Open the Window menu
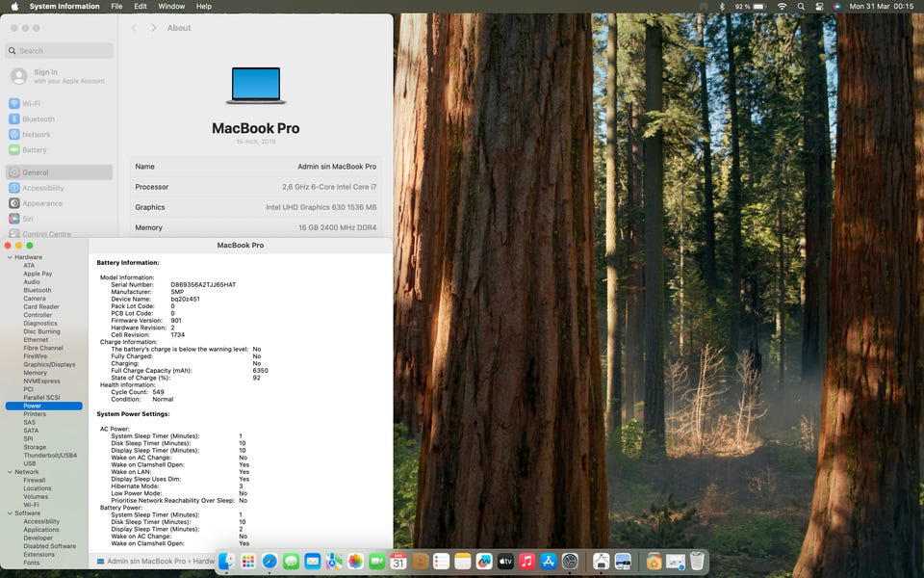Screen dimensions: 924x578 click(x=171, y=7)
